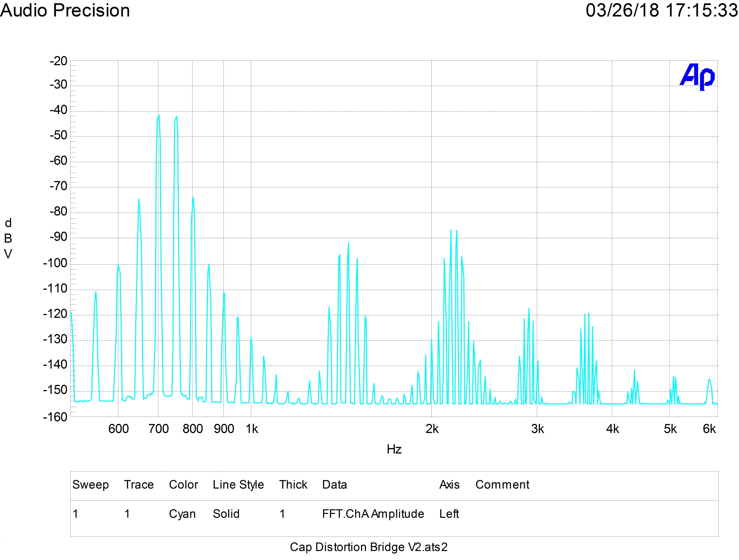Click the 2k frequency axis label
The height and width of the screenshot is (560, 739).
click(x=432, y=429)
